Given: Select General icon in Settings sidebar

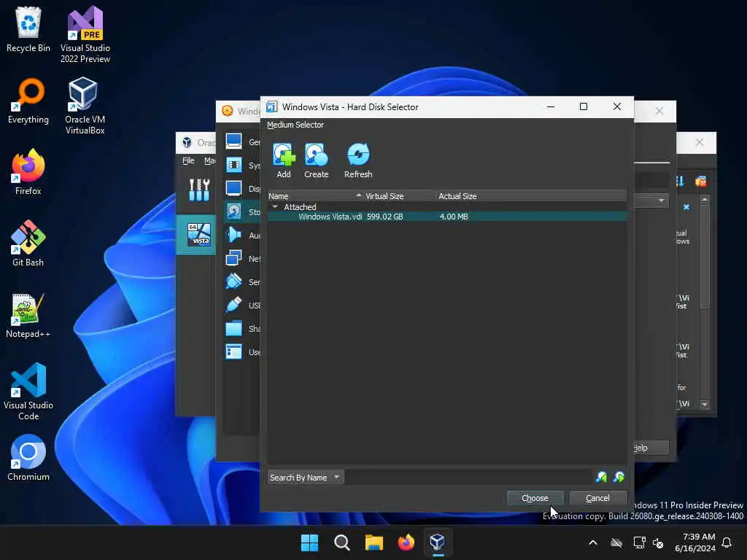Looking at the screenshot, I should point(233,141).
